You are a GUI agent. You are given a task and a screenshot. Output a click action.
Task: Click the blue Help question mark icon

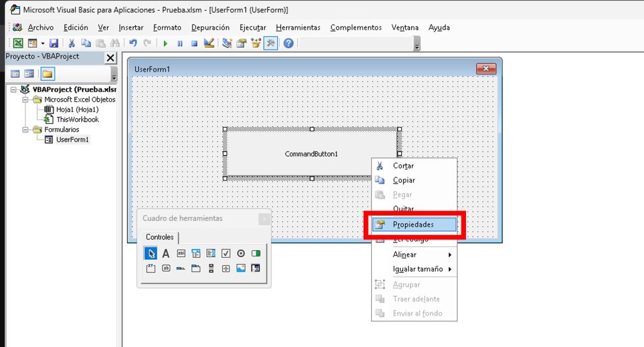point(288,43)
